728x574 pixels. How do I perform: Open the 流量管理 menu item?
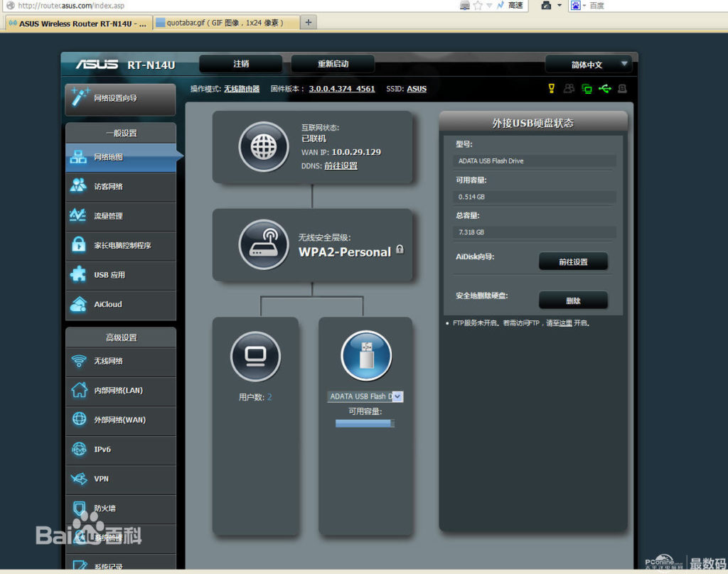point(121,216)
